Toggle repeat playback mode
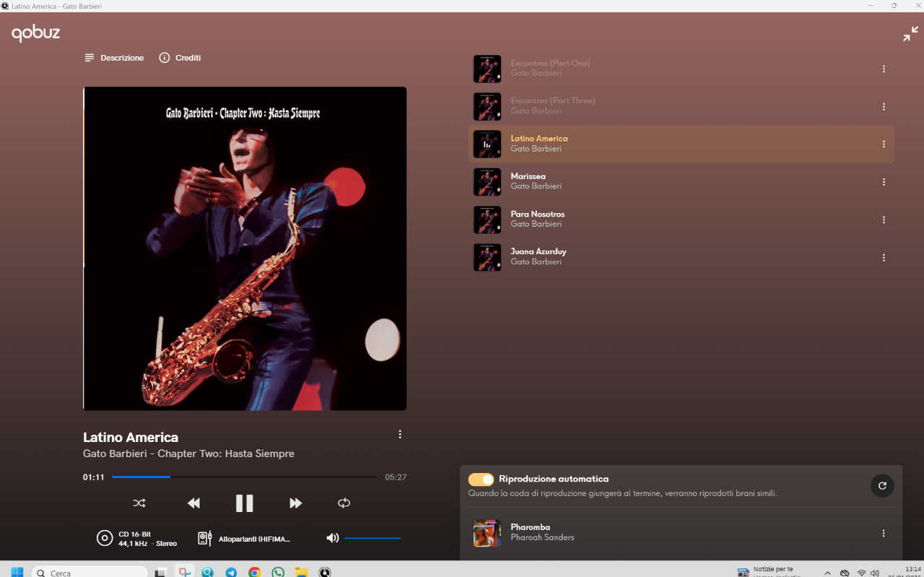This screenshot has width=924, height=577. 344,503
